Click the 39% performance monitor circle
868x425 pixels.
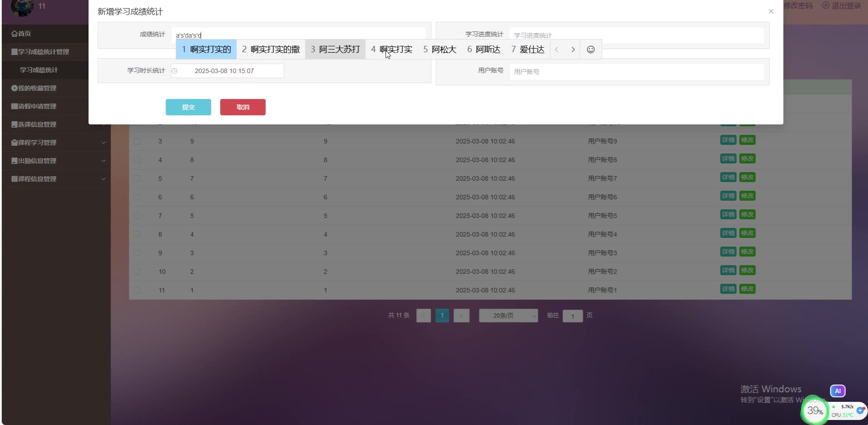tap(814, 410)
